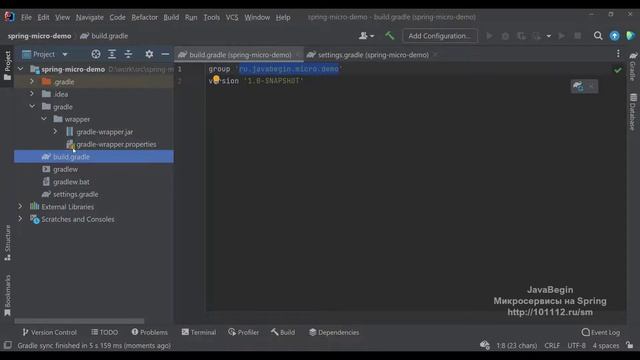Open Version Control tool window

(49, 332)
